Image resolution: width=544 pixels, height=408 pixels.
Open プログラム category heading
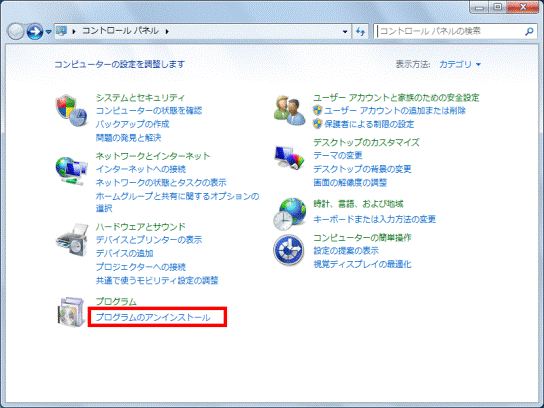coord(116,301)
